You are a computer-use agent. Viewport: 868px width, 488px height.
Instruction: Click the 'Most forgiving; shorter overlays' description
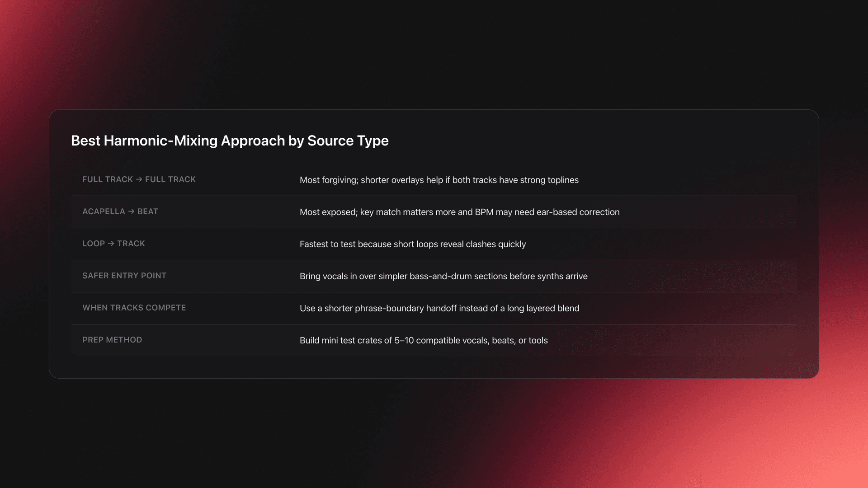click(x=439, y=180)
